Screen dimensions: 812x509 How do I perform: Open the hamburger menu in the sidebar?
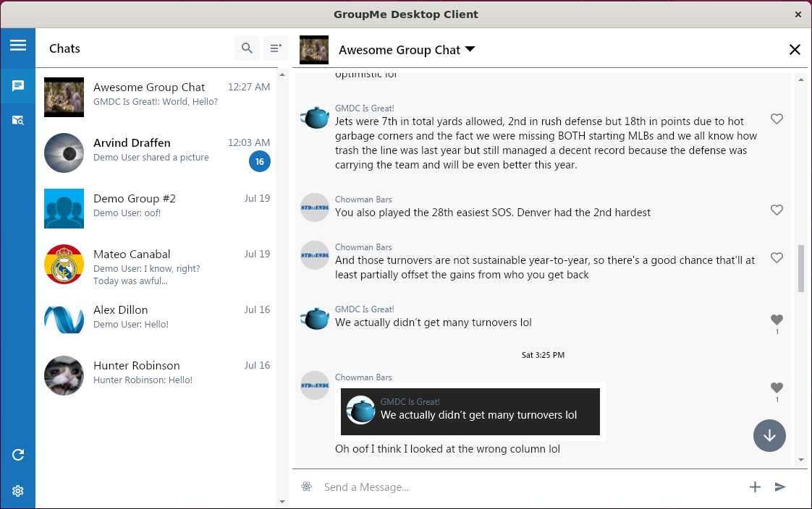(x=17, y=46)
